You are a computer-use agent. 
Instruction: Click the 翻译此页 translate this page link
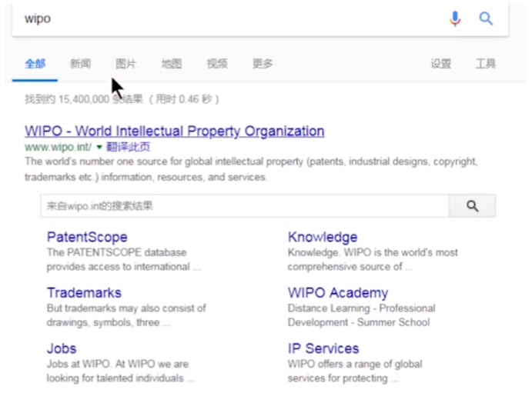point(128,147)
